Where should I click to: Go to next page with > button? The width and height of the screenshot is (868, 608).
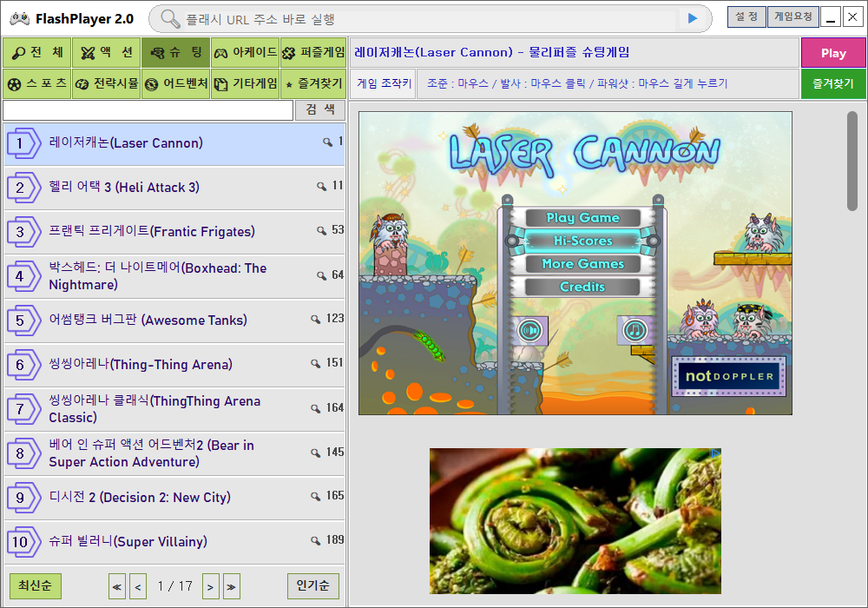coord(210,587)
